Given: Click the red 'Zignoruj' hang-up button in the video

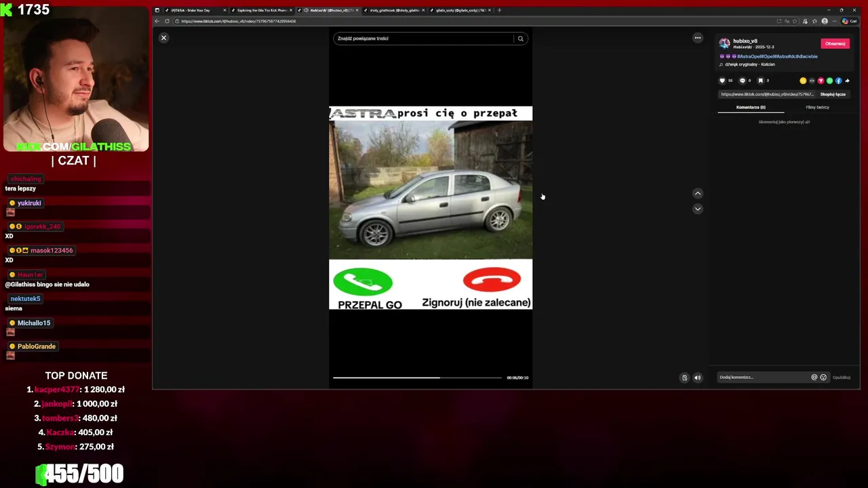Looking at the screenshot, I should pos(492,280).
